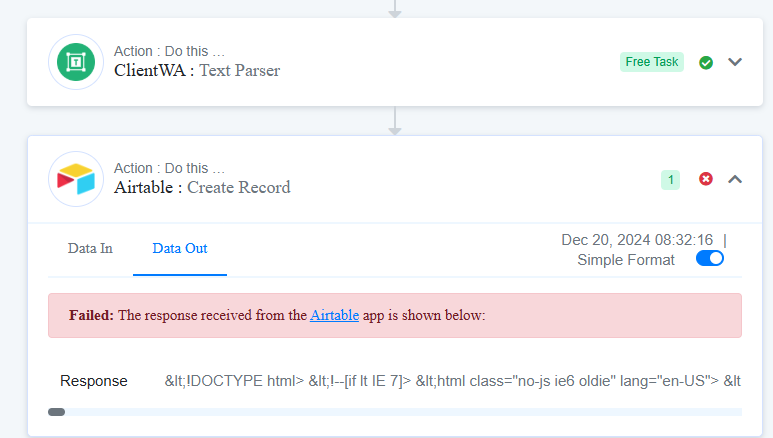
Task: Click the green task count badge 1
Action: pos(670,180)
